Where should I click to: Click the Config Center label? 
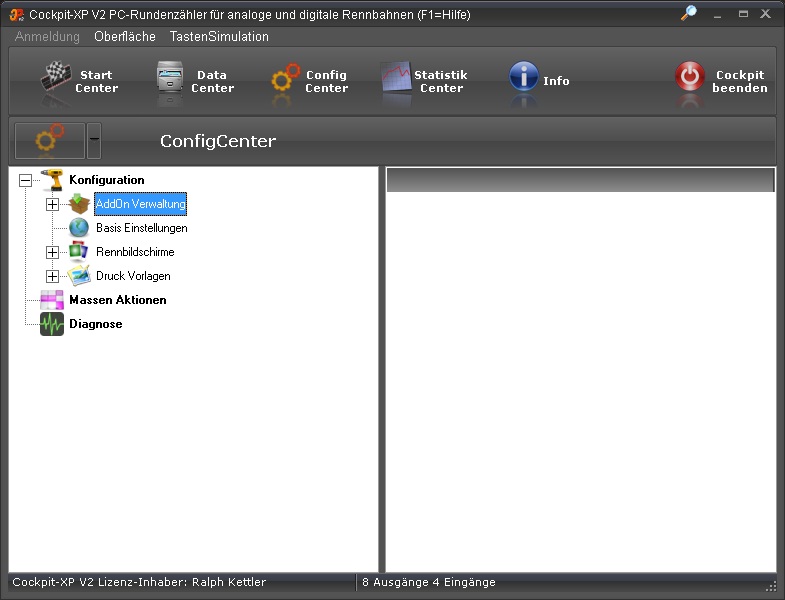click(326, 81)
